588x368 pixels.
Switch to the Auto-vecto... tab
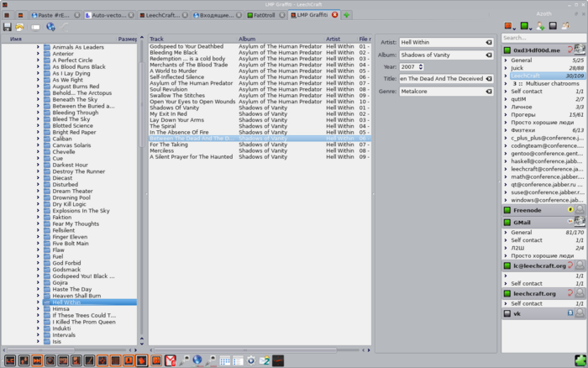(109, 15)
